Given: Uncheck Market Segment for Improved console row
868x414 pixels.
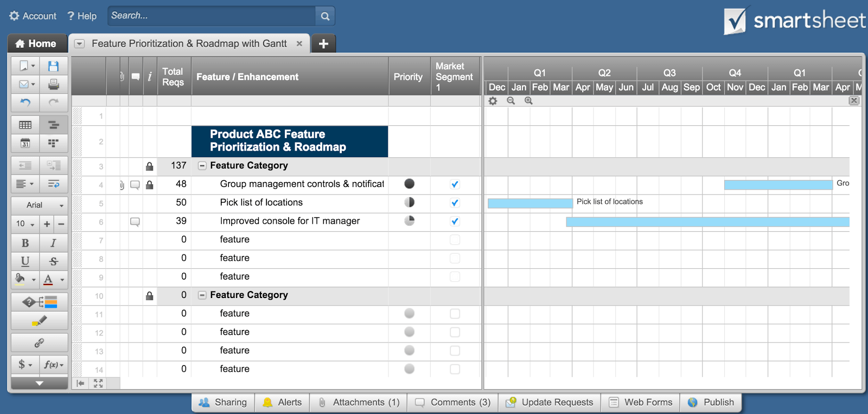Looking at the screenshot, I should point(455,221).
